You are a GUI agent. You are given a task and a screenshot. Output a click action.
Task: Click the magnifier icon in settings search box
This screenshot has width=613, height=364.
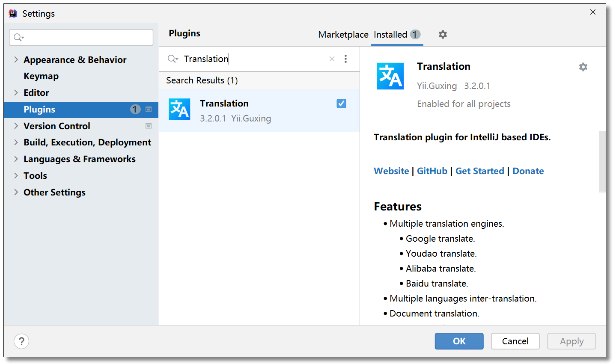(18, 38)
